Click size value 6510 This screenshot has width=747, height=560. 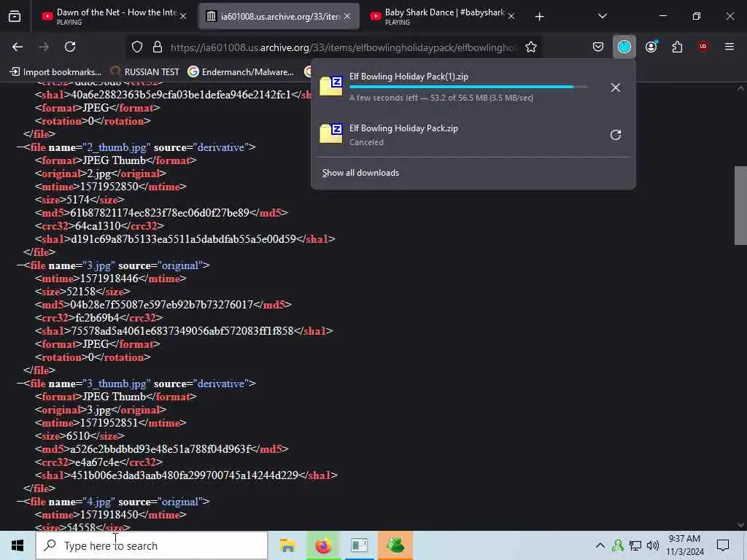(x=79, y=436)
